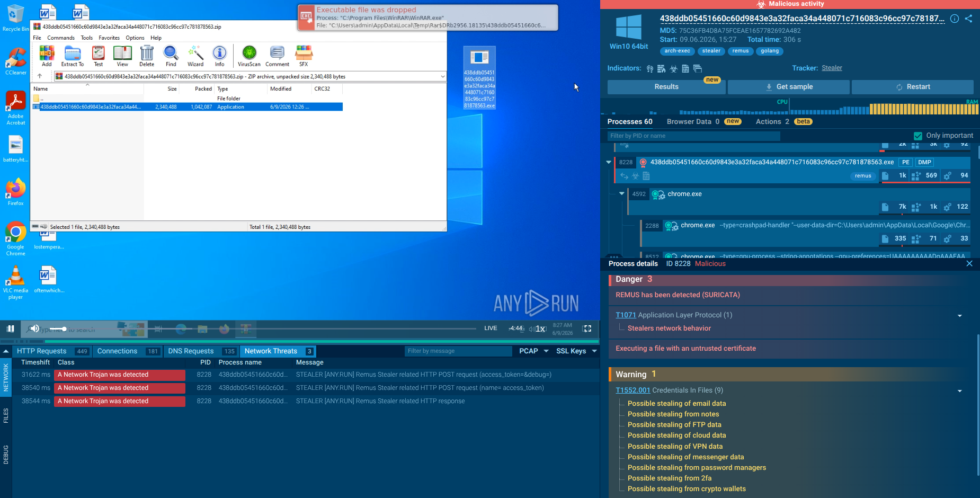Toggle fullscreen on the video player

pyautogui.click(x=587, y=328)
